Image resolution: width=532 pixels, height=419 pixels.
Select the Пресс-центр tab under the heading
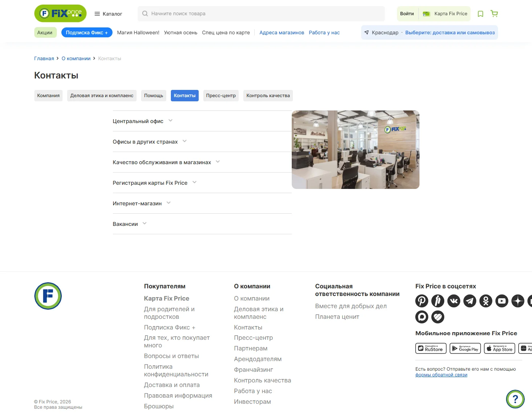point(221,96)
